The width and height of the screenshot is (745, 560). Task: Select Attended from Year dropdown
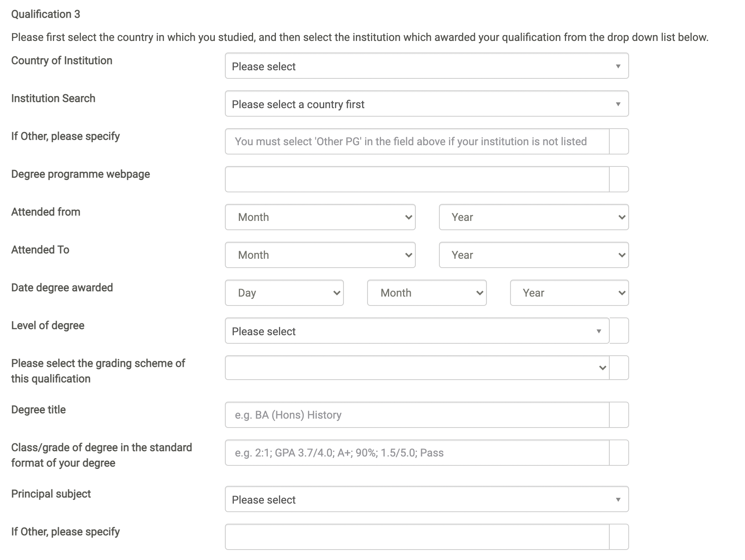coord(534,217)
